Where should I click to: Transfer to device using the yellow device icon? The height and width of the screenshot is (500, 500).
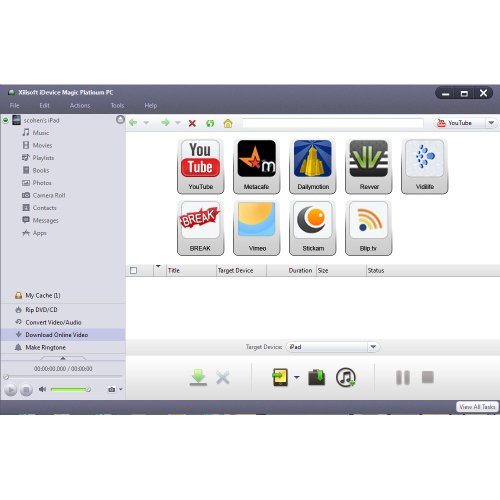[x=280, y=377]
